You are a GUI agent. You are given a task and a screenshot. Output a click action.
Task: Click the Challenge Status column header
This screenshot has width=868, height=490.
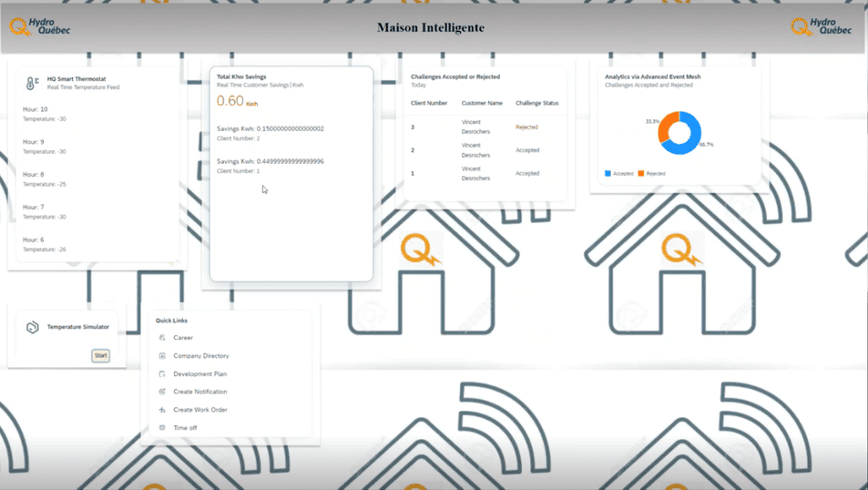click(x=537, y=103)
